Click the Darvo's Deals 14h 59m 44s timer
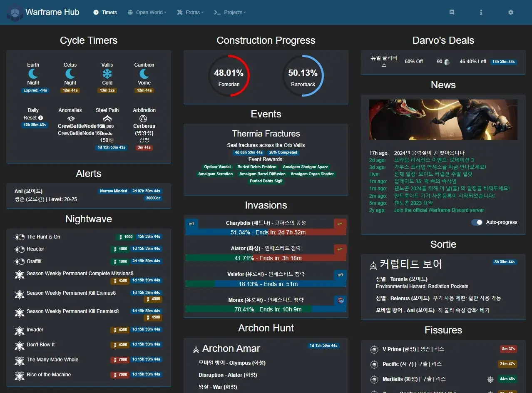The height and width of the screenshot is (393, 532). coord(504,62)
